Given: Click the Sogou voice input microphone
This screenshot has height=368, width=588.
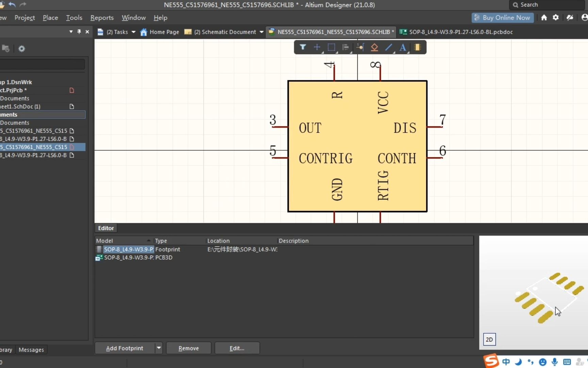Looking at the screenshot, I should click(555, 362).
